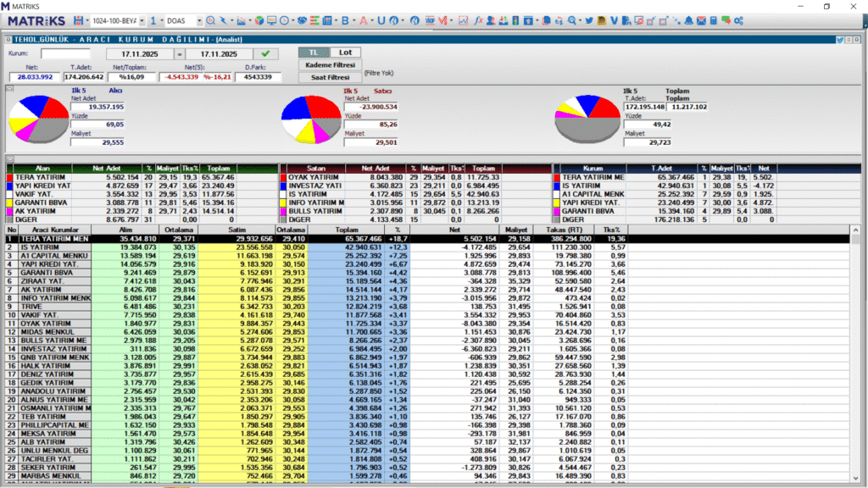Open the mail envelope icon
Viewport: 868px width, 488px height.
[701, 20]
